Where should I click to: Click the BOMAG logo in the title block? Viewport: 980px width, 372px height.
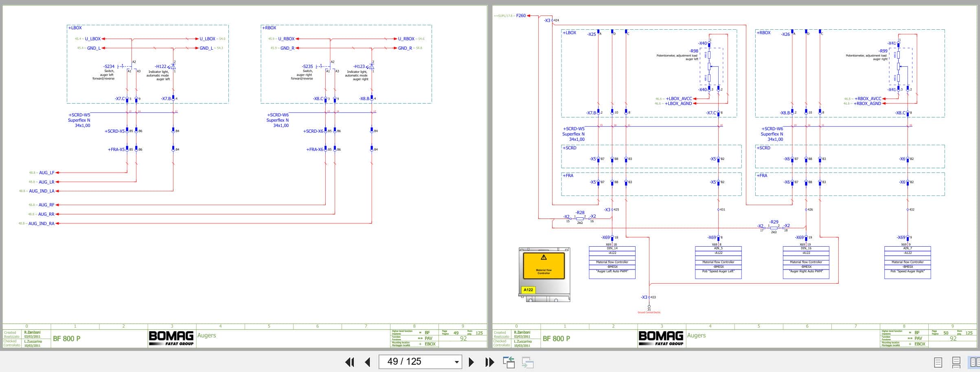pyautogui.click(x=170, y=337)
